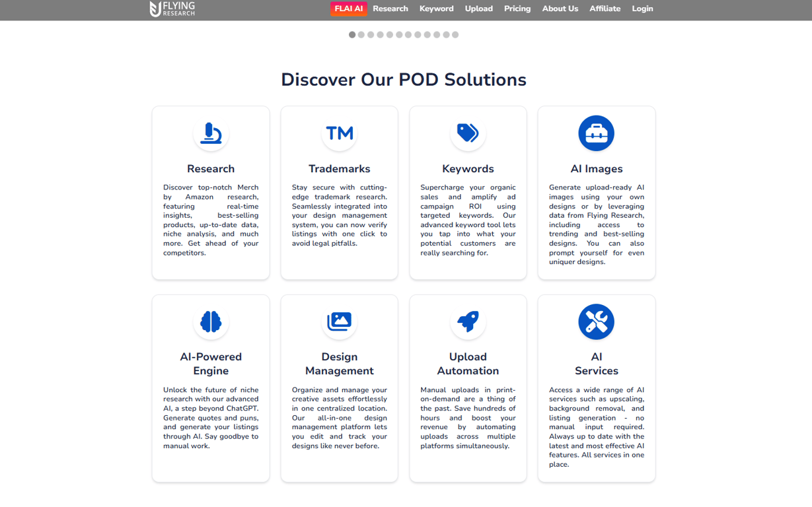The width and height of the screenshot is (812, 507).
Task: Select the last carousel dot
Action: (x=455, y=34)
